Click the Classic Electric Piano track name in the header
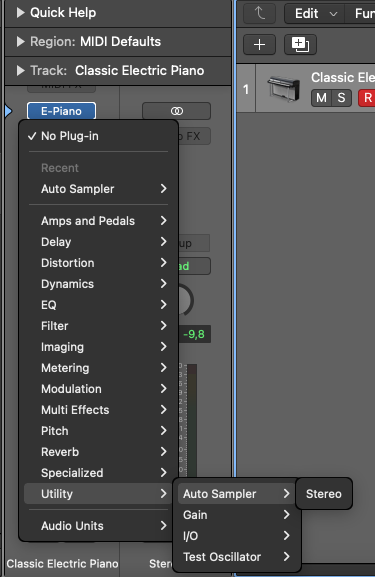This screenshot has width=375, height=577. pos(343,77)
